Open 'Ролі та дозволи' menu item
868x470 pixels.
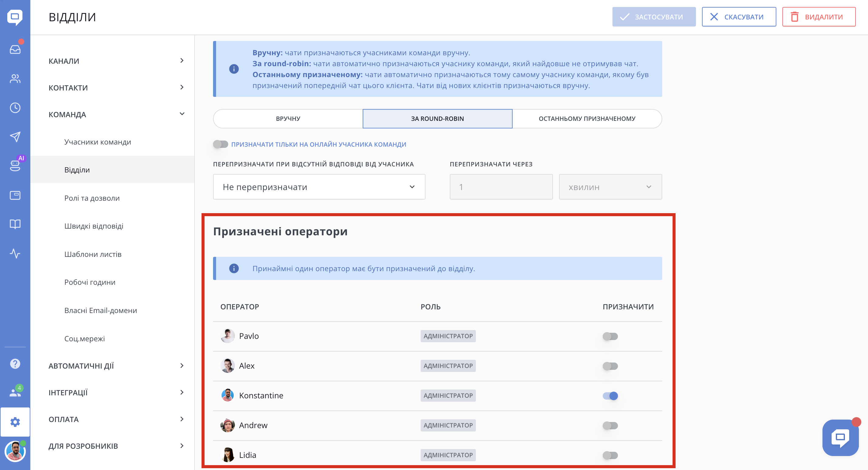coord(92,198)
